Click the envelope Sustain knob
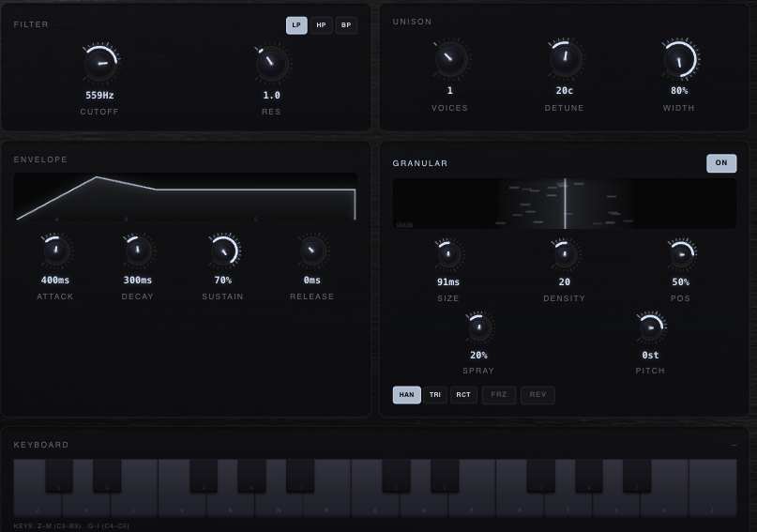757x532 pixels. coord(223,251)
